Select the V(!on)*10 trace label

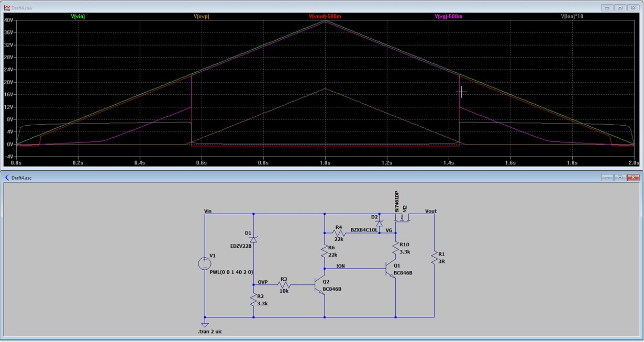click(572, 16)
